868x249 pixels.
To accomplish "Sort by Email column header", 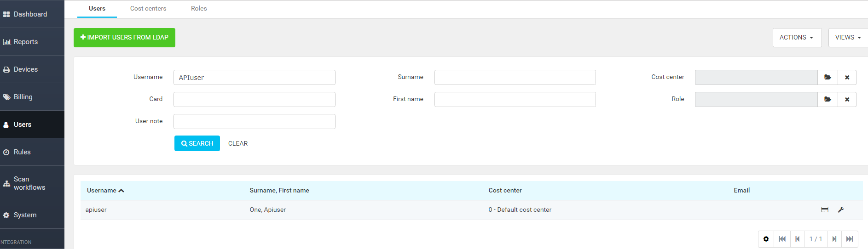I will click(x=741, y=190).
